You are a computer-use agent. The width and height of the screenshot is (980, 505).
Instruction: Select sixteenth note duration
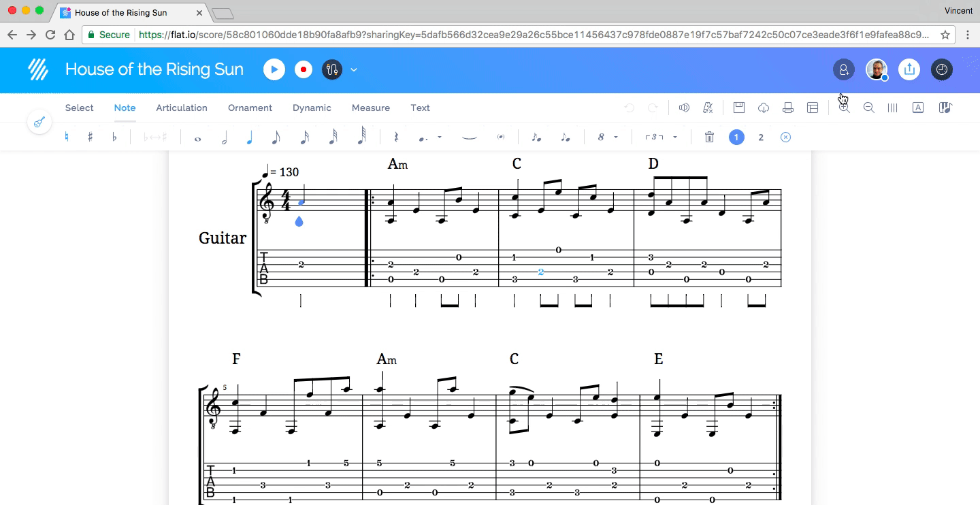pyautogui.click(x=304, y=137)
